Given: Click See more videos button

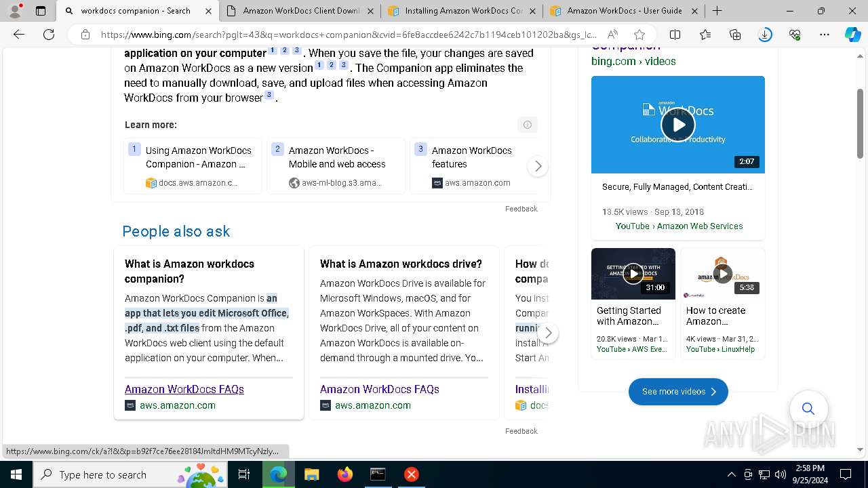Looking at the screenshot, I should [x=678, y=392].
